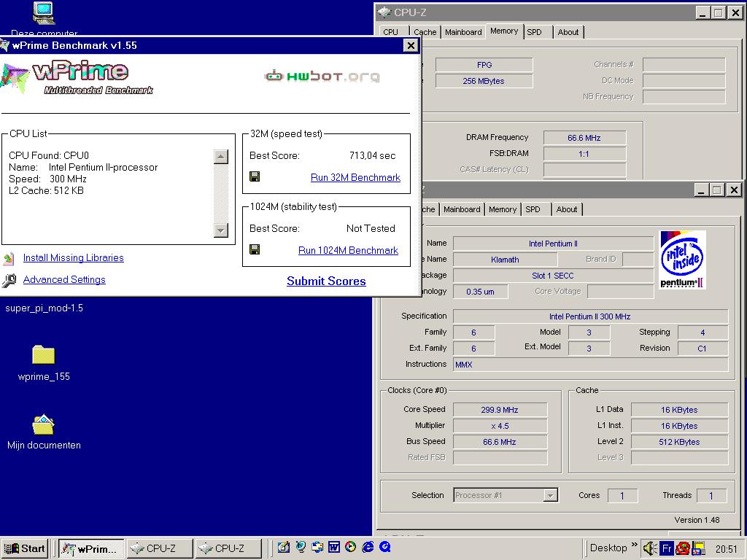The width and height of the screenshot is (747, 560).
Task: Open the Deze computer desktop icon
Action: (43, 13)
